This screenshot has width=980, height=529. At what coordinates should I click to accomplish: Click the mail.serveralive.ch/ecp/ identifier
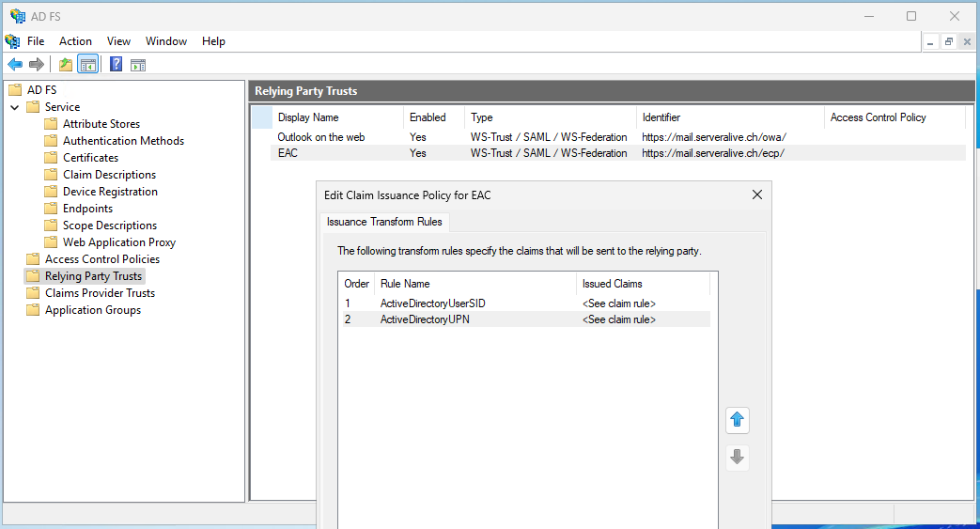pyautogui.click(x=713, y=153)
